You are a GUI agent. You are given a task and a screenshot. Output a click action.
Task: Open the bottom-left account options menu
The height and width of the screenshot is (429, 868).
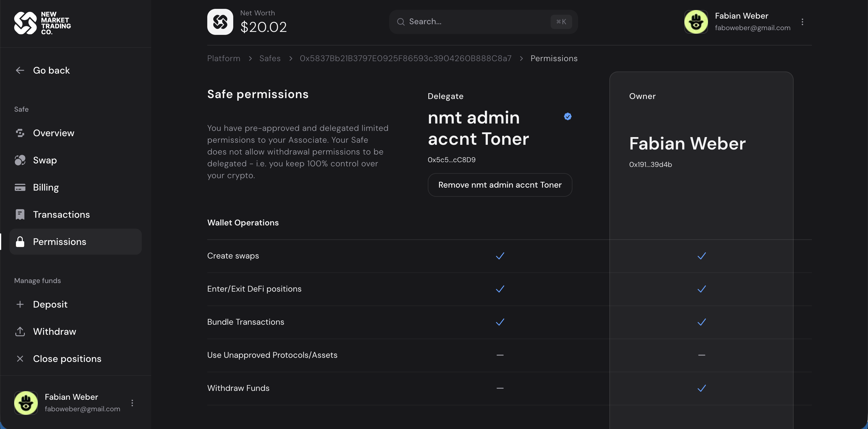tap(133, 402)
